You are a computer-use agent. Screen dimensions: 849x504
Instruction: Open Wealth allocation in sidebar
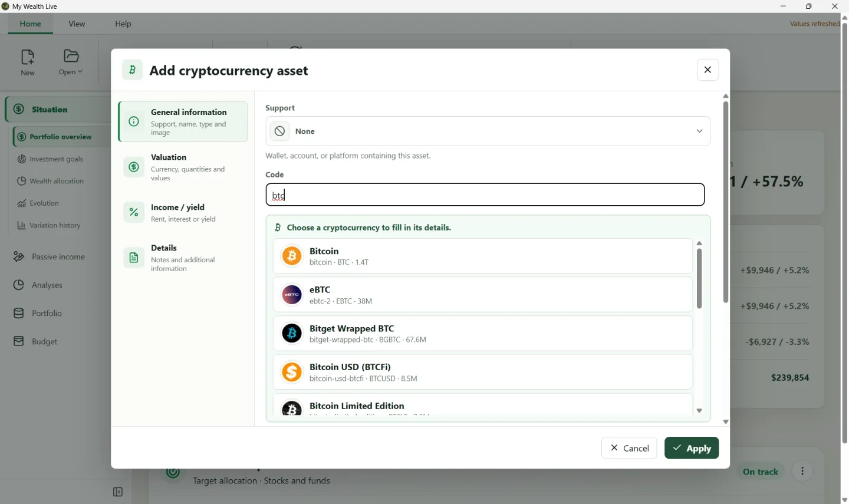click(51, 181)
